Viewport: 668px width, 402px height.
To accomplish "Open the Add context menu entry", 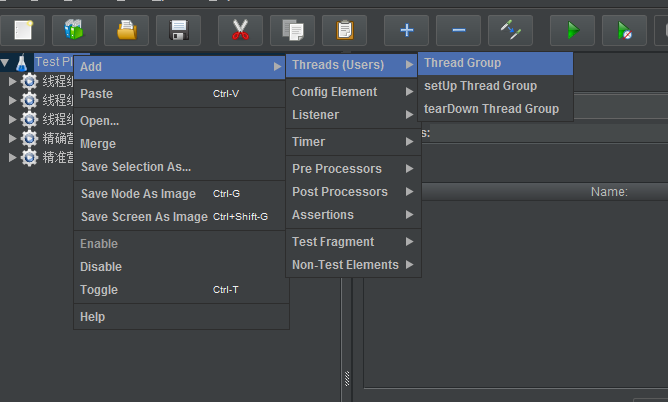I will 179,67.
